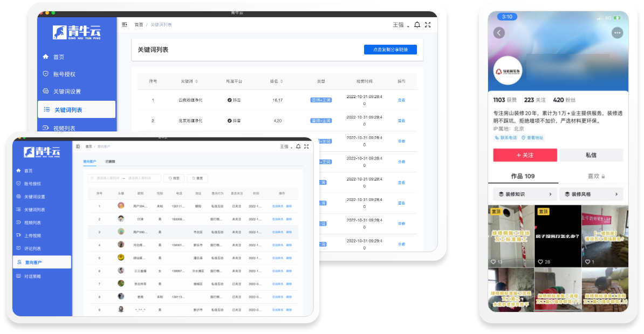Viewport: 644px width, 334px height.
Task: Click the 点击复制分享链接 button
Action: tap(390, 50)
